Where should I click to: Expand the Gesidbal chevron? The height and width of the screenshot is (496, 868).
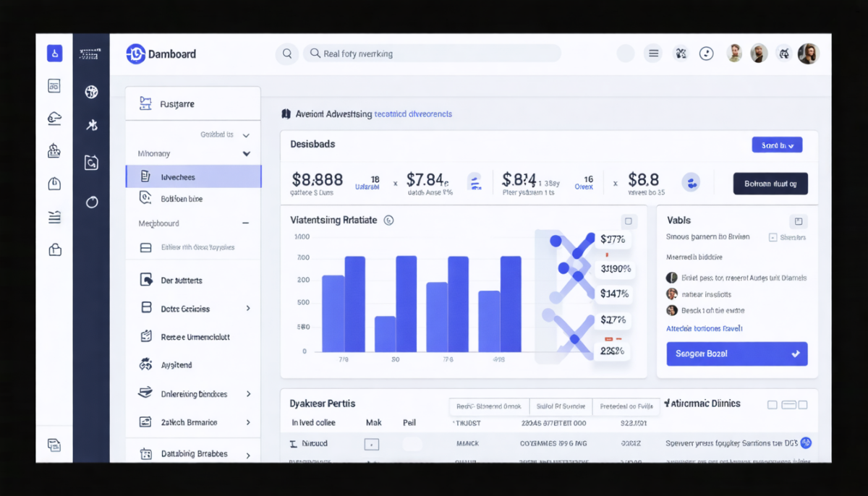coord(246,135)
